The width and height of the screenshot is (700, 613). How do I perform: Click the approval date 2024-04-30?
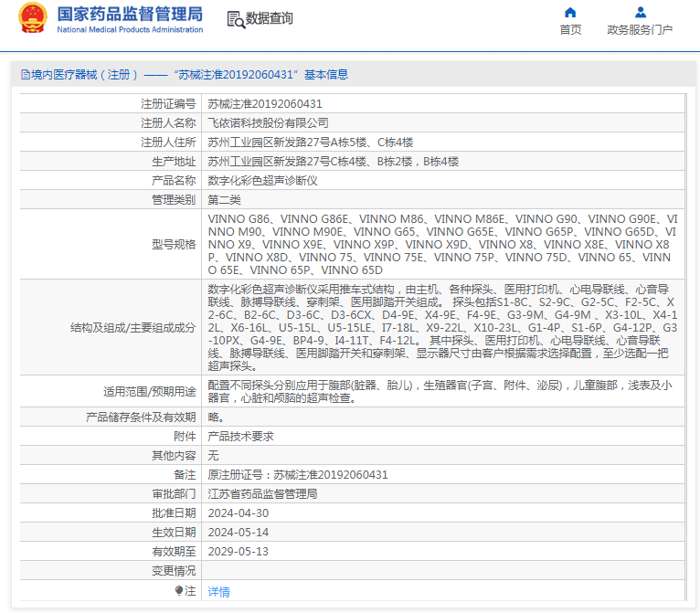click(239, 513)
